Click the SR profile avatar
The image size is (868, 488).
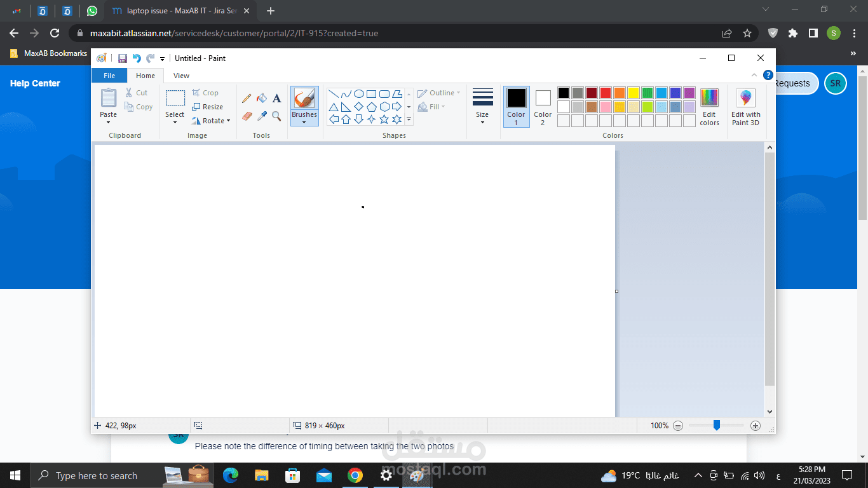tap(836, 83)
